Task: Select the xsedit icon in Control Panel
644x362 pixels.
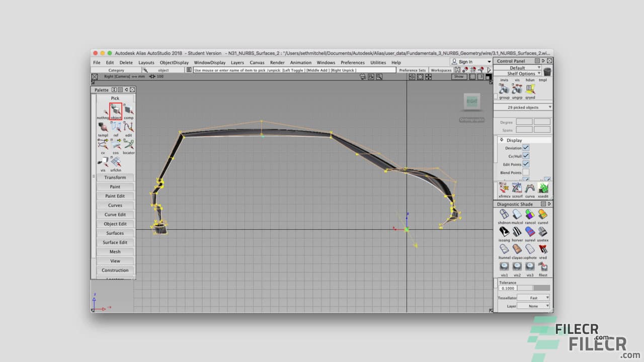Action: [544, 188]
